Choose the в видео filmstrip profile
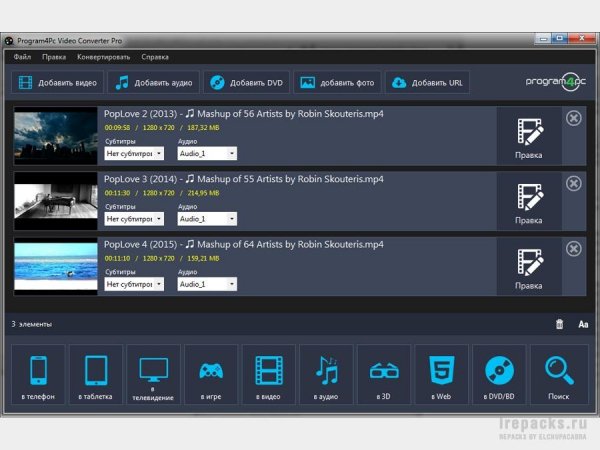This screenshot has height=450, width=600. 269,375
